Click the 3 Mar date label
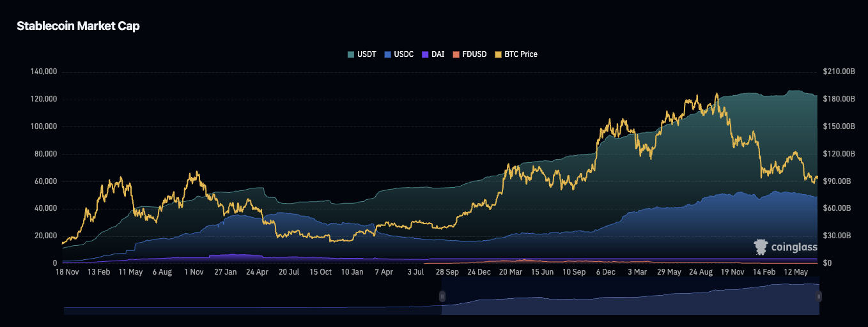 (x=637, y=272)
